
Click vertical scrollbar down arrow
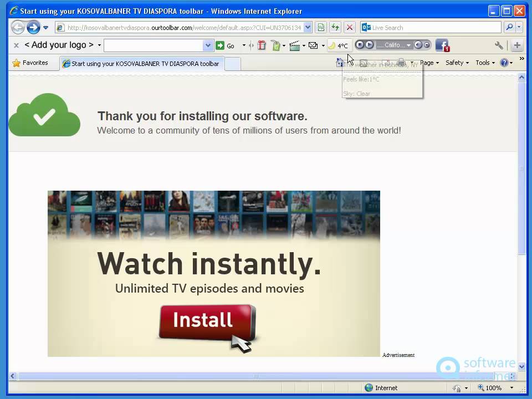(x=521, y=366)
